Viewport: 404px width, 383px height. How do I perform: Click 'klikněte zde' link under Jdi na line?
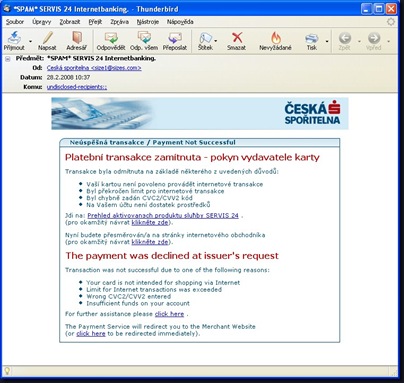(x=150, y=222)
